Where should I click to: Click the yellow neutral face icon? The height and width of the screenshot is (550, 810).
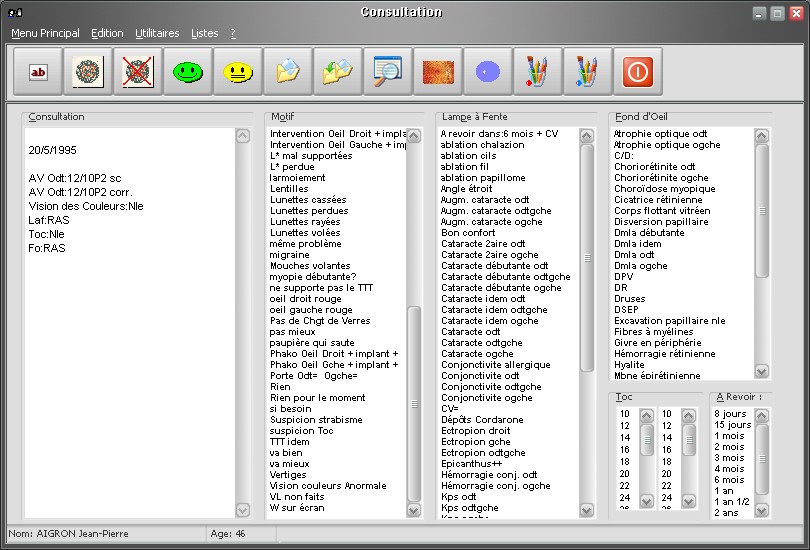coord(238,72)
